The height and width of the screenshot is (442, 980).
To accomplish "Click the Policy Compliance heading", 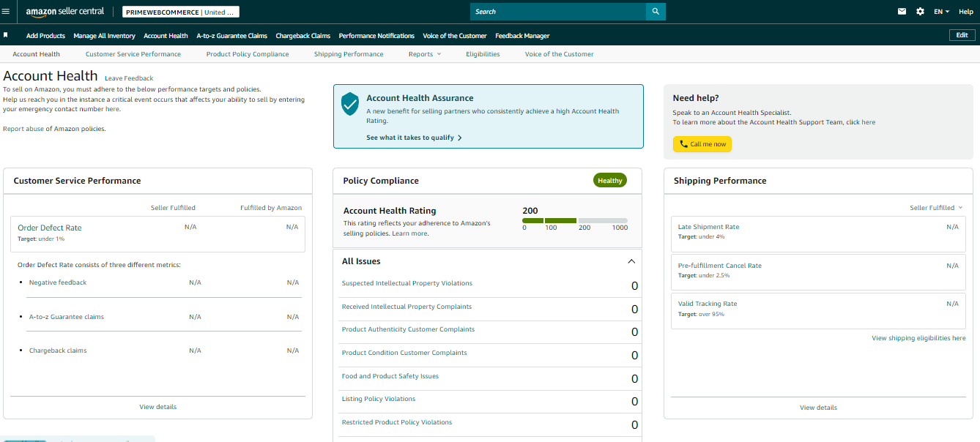I will pos(381,181).
